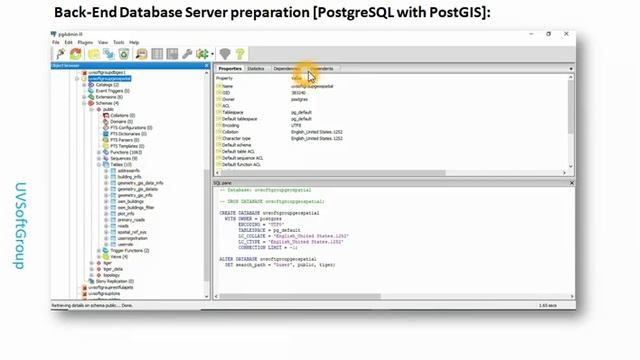
Task: Open the Plugins menu
Action: click(x=85, y=42)
